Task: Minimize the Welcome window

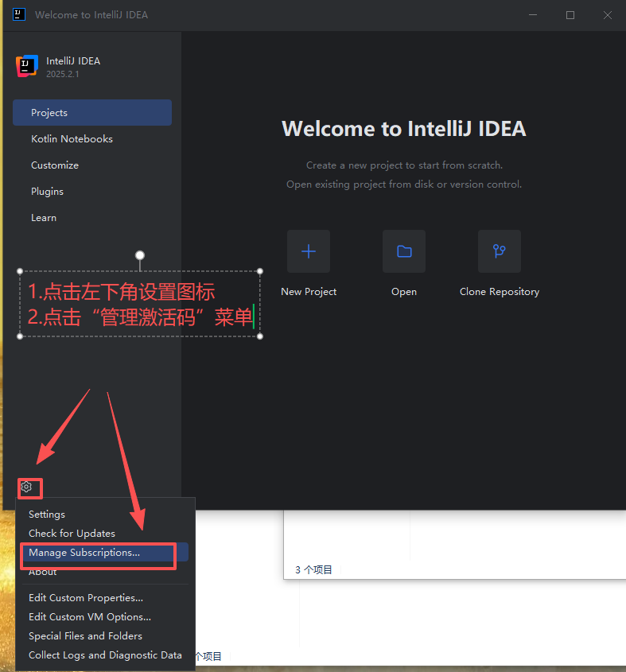Action: point(532,15)
